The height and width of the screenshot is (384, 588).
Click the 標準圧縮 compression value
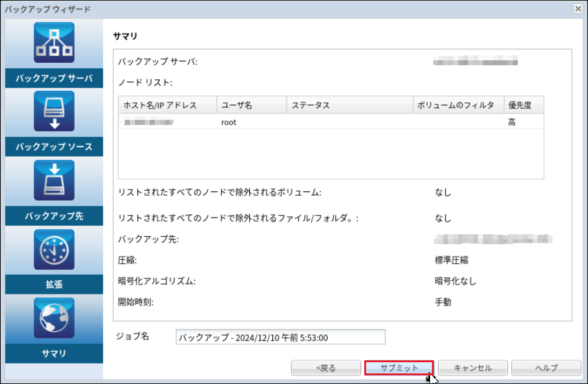[x=451, y=260]
